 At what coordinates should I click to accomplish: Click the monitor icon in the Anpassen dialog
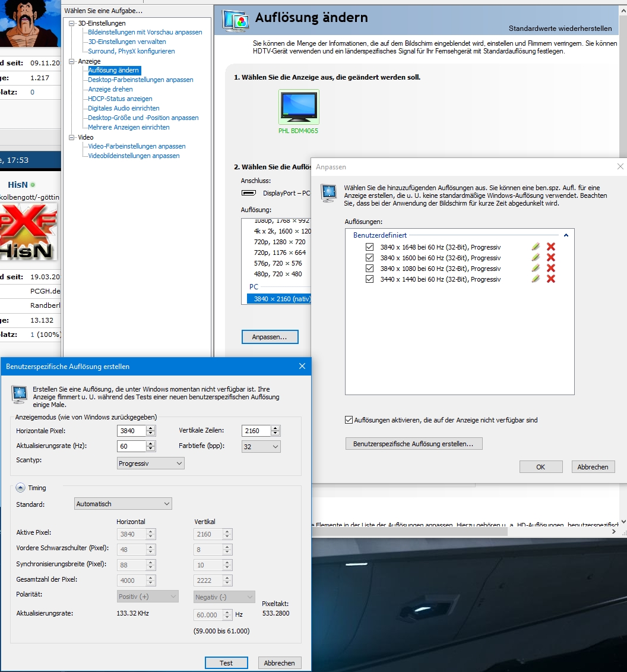point(328,193)
